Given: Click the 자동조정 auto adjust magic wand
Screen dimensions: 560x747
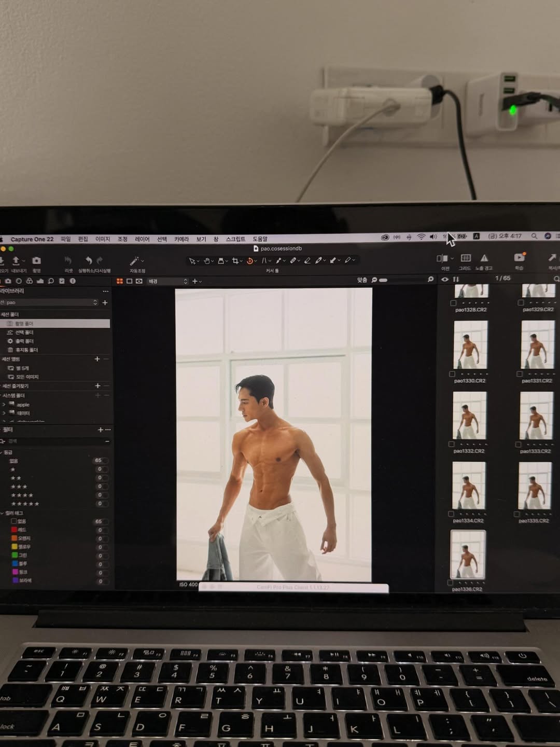Looking at the screenshot, I should 135,260.
